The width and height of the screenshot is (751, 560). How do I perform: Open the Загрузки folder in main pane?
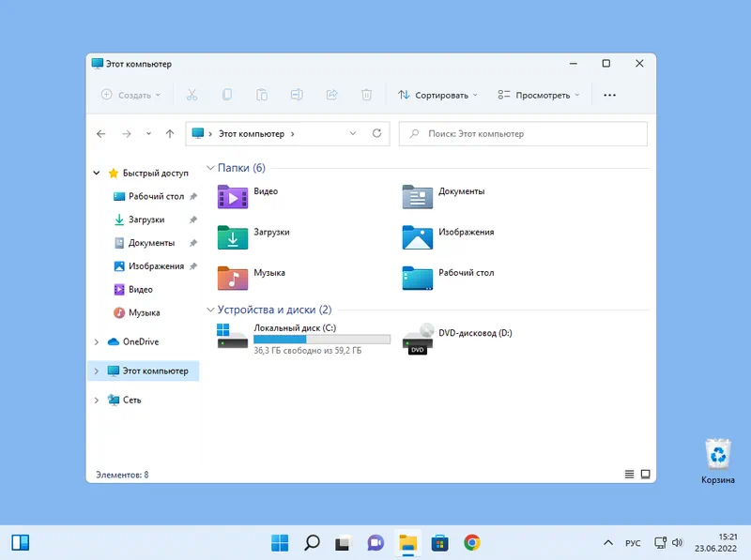click(233, 236)
